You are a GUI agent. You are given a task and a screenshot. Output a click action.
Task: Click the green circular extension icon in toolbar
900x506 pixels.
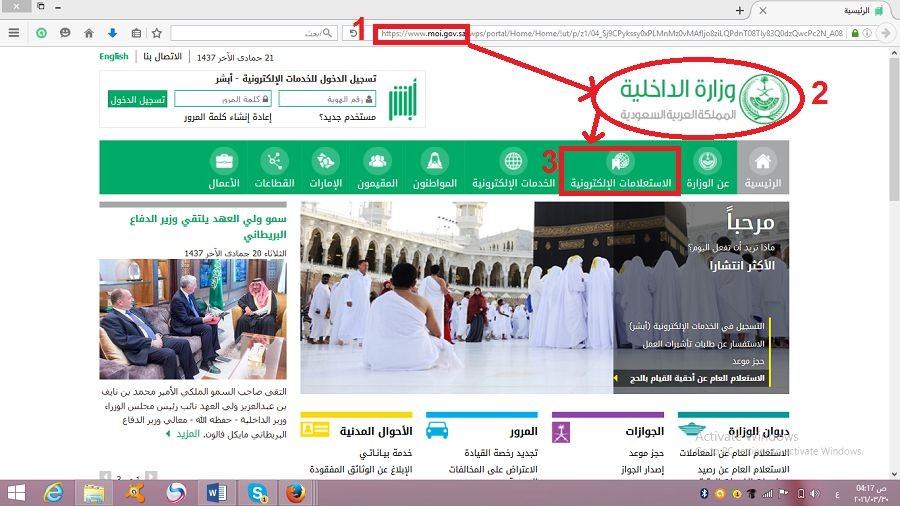41,33
